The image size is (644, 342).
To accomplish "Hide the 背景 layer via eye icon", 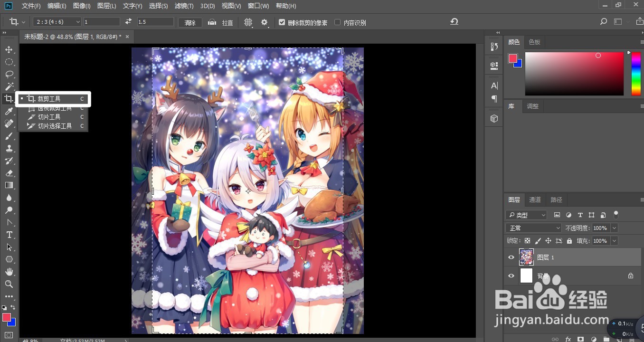I will pos(511,276).
